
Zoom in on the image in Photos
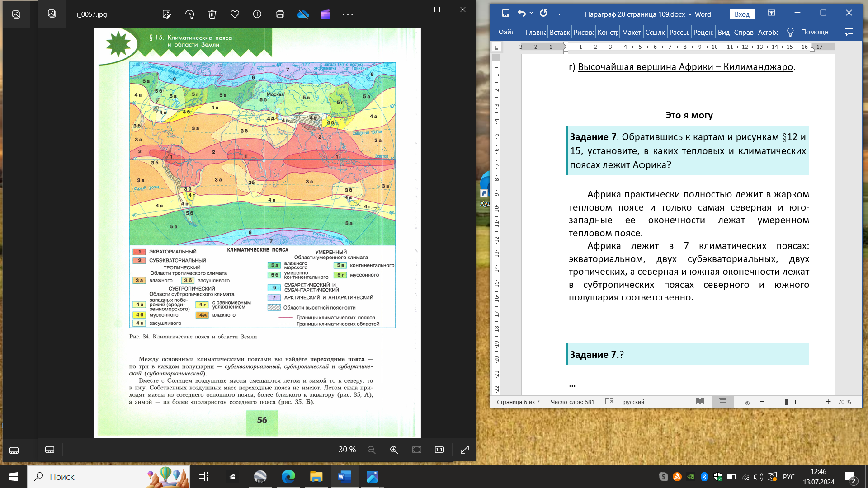(x=394, y=450)
